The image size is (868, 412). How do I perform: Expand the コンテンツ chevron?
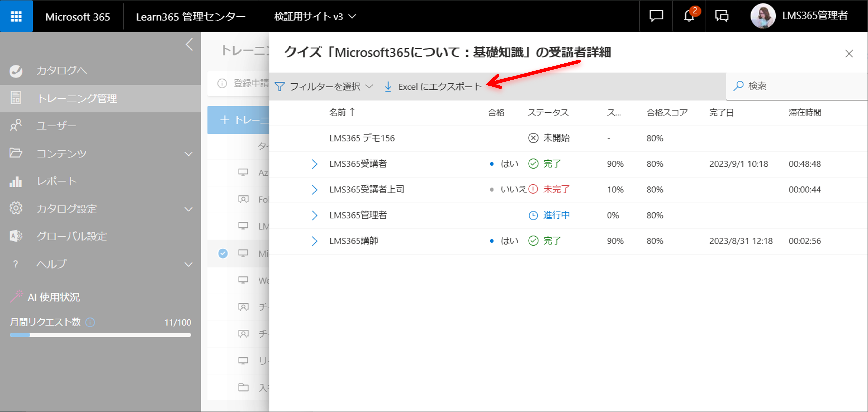(189, 154)
